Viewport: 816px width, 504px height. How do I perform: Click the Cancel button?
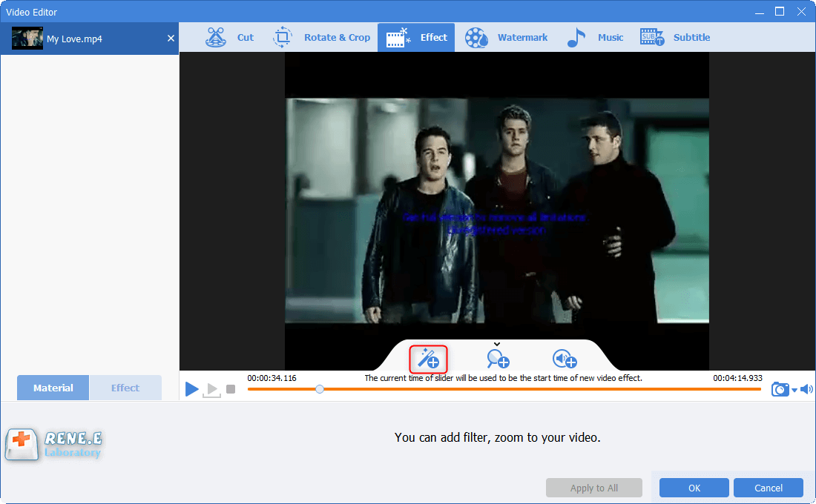coord(768,488)
